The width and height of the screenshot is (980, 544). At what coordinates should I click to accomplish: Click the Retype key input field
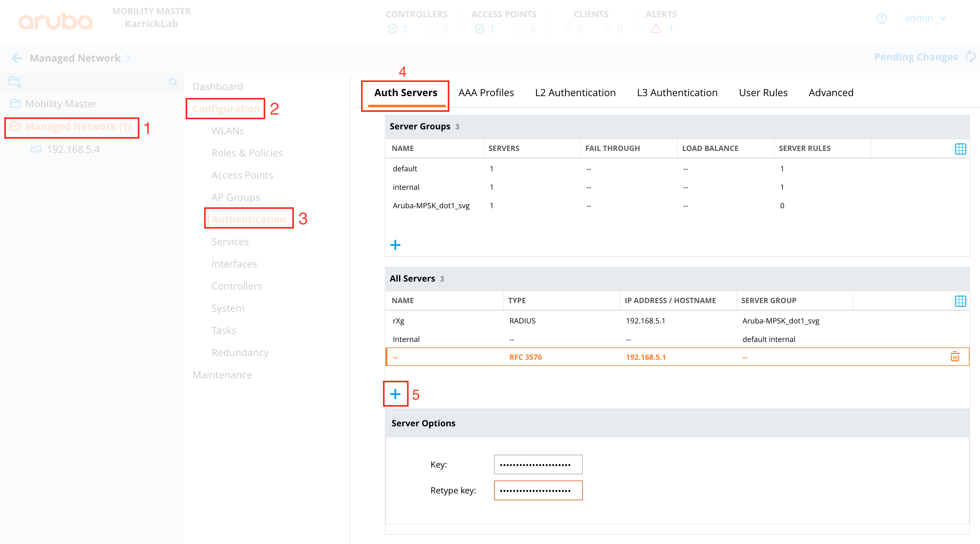[537, 490]
